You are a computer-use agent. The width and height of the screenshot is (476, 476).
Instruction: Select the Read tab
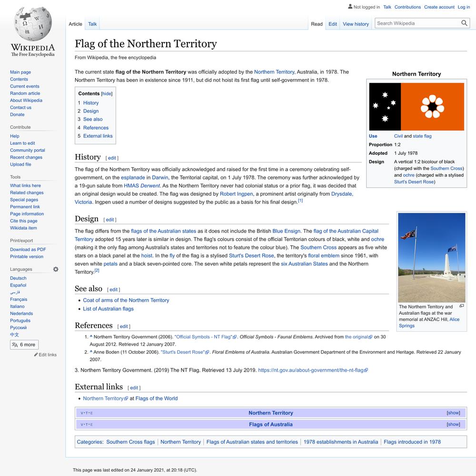317,24
